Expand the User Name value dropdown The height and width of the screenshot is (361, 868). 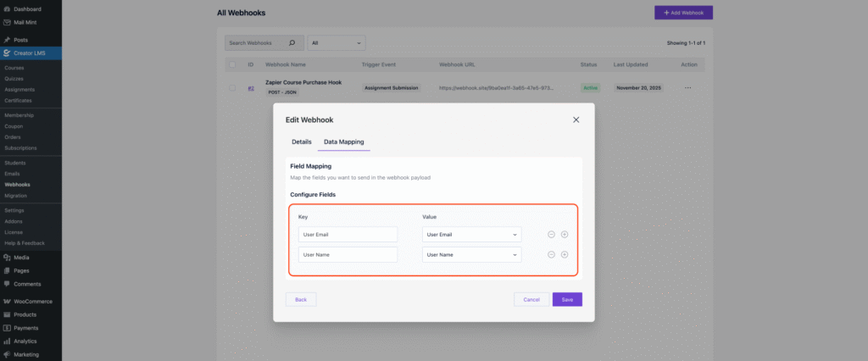[x=471, y=254]
